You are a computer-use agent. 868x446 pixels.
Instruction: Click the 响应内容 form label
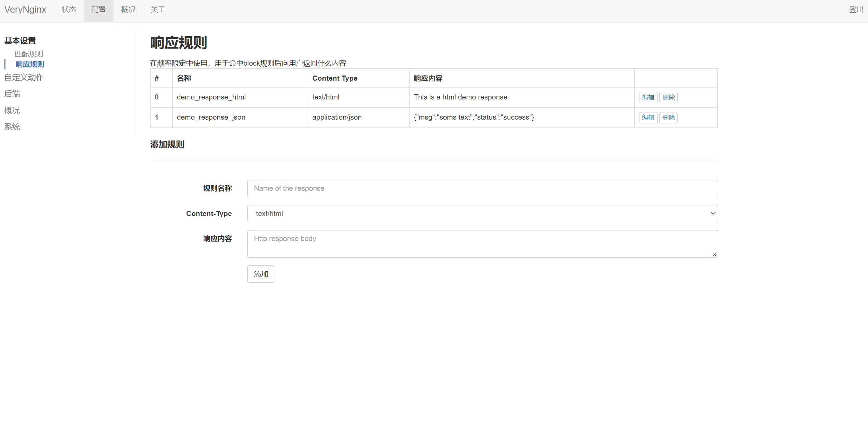point(217,239)
